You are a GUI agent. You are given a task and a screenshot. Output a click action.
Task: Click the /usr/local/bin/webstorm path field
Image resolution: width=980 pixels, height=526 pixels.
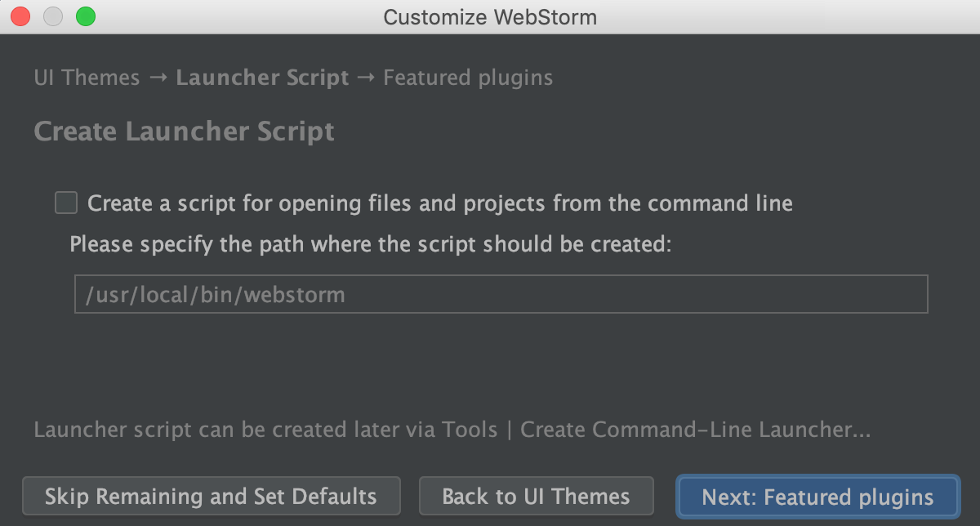(501, 294)
